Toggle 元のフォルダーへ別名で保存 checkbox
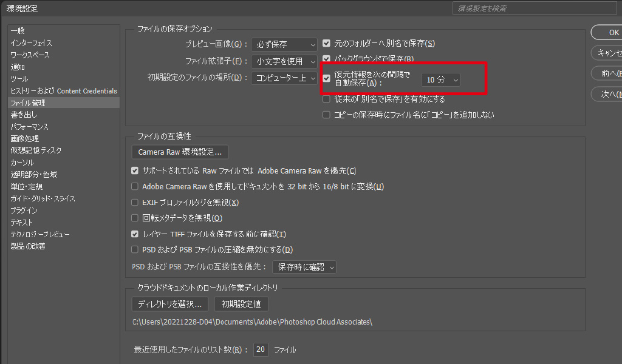Image resolution: width=622 pixels, height=364 pixels. 327,44
